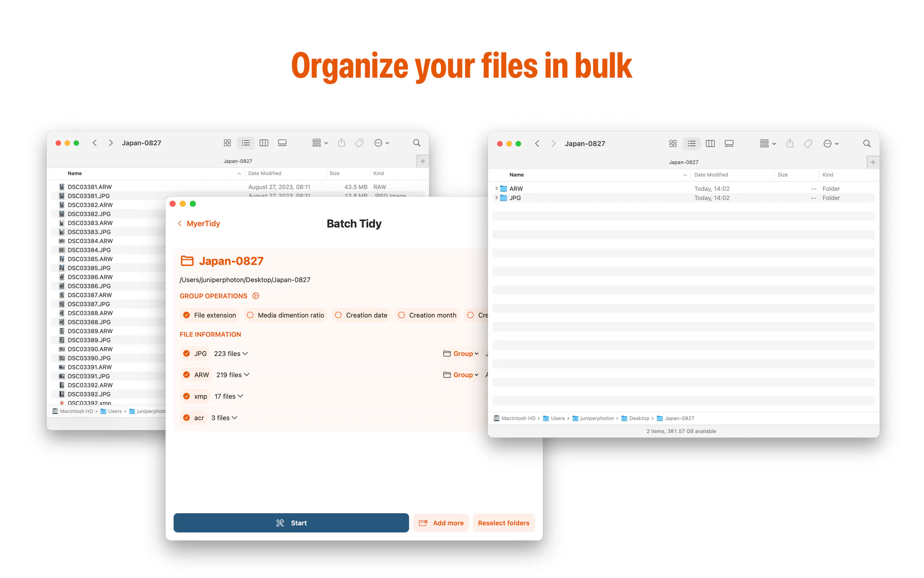Click Macintosh HD in left Finder path bar
Viewport: 924px width, 578px height.
tap(73, 411)
